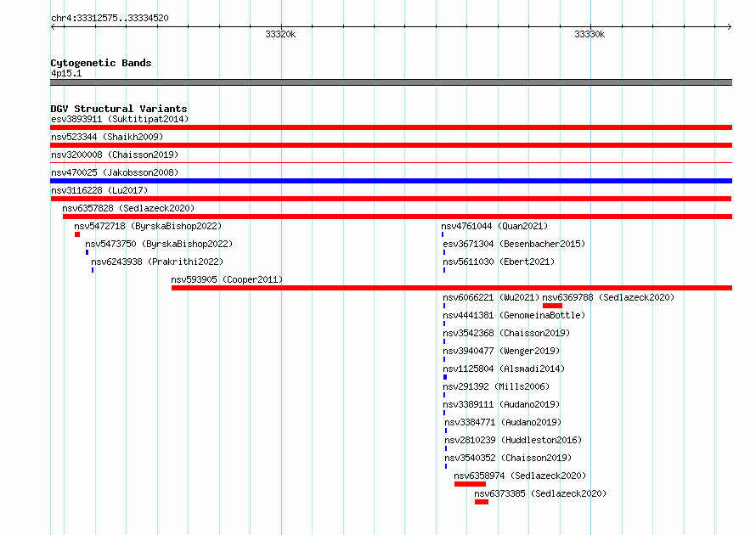The height and width of the screenshot is (535, 756).
Task: Click the 33320k ruler position label
Action: click(x=280, y=34)
